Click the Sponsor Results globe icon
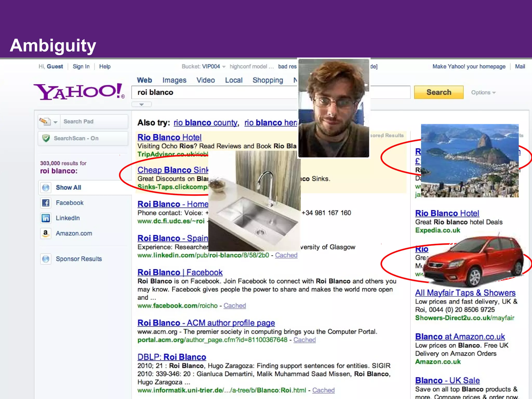 coord(46,259)
